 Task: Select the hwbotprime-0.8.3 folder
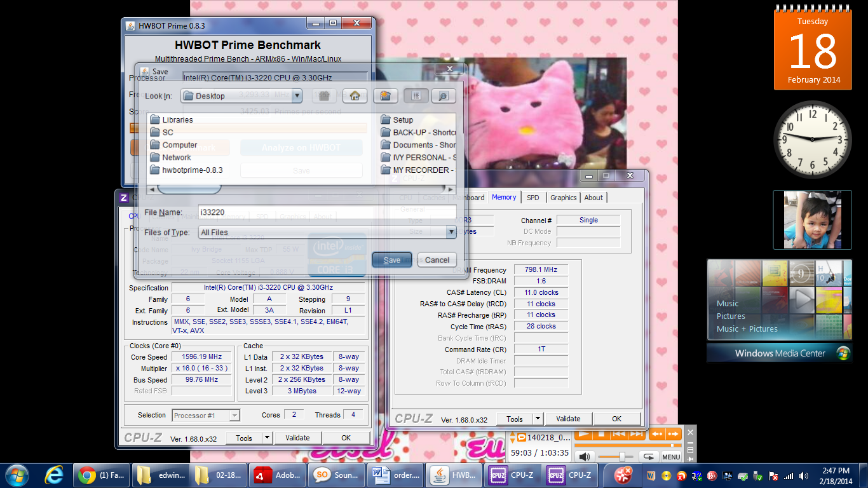[186, 170]
